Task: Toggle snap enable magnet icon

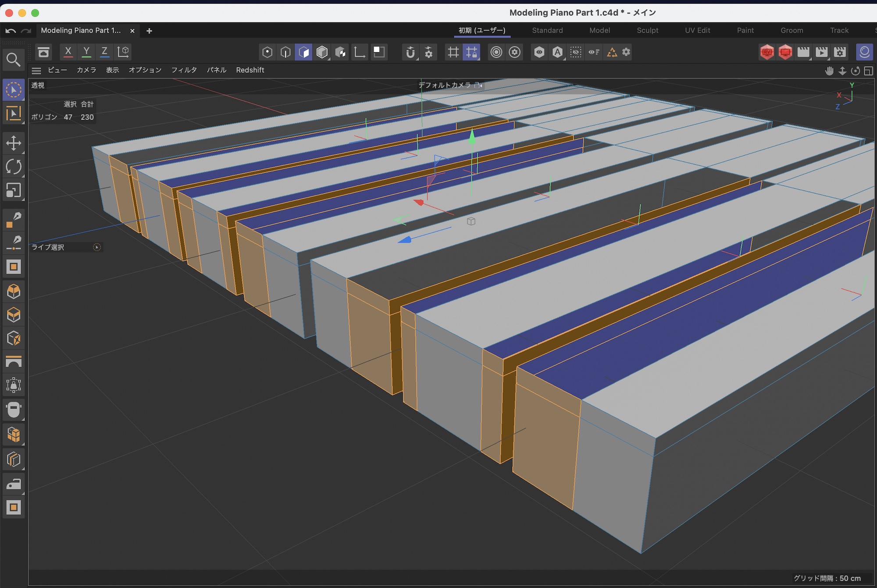Action: tap(410, 52)
